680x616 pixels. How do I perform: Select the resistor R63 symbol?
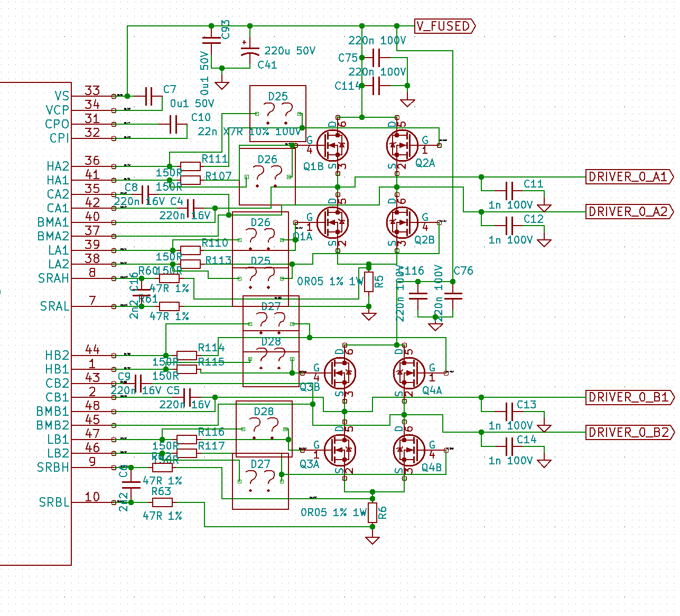pyautogui.click(x=163, y=502)
